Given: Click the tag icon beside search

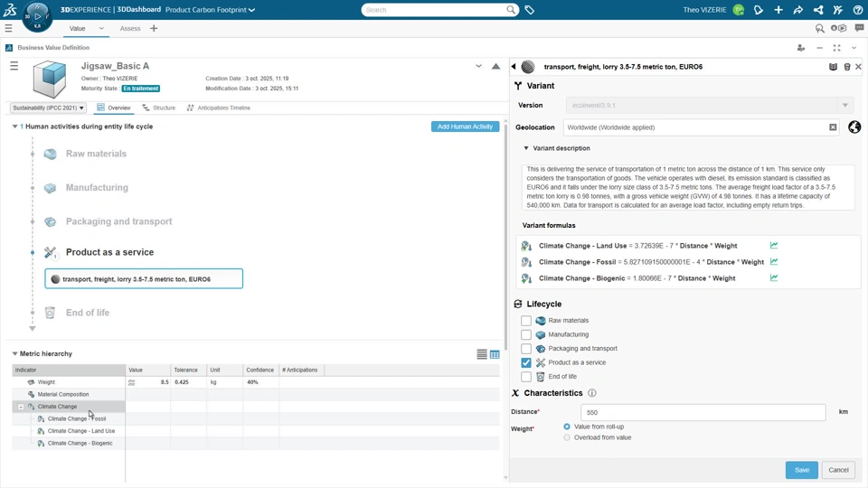Looking at the screenshot, I should pyautogui.click(x=529, y=10).
